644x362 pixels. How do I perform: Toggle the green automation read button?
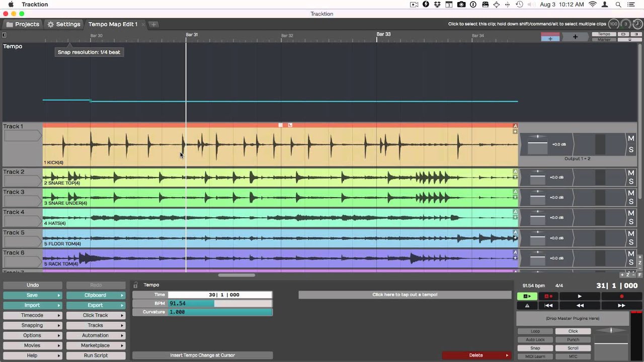tap(527, 297)
